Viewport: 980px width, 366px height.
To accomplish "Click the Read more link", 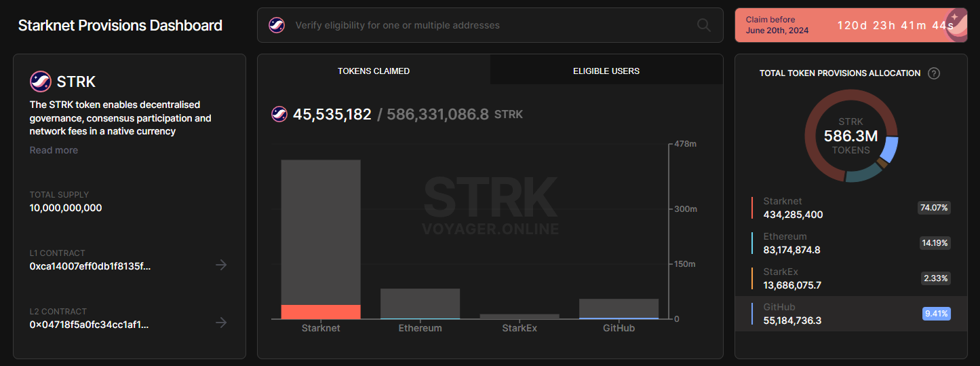I will 54,150.
